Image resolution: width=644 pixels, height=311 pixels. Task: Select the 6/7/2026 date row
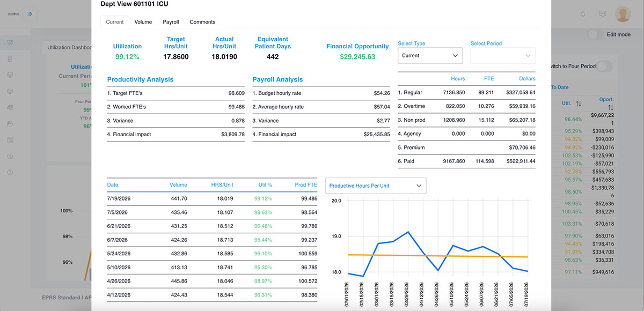[x=212, y=240]
